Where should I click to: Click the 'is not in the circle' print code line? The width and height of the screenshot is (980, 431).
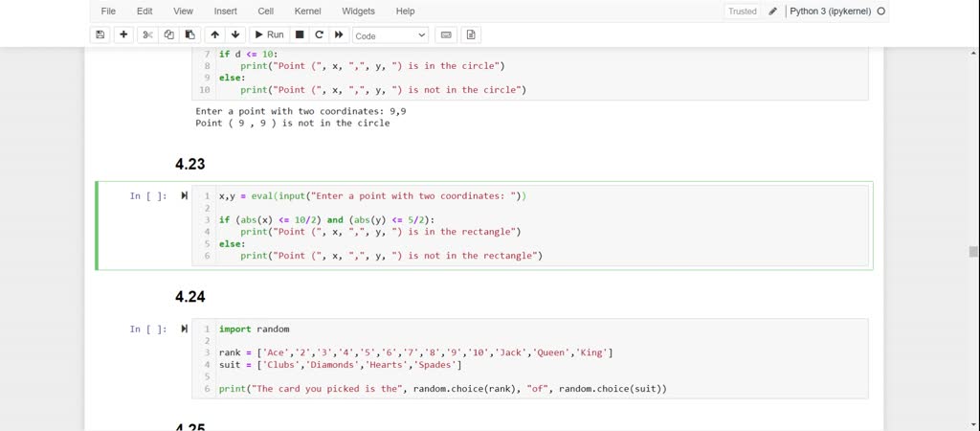383,89
